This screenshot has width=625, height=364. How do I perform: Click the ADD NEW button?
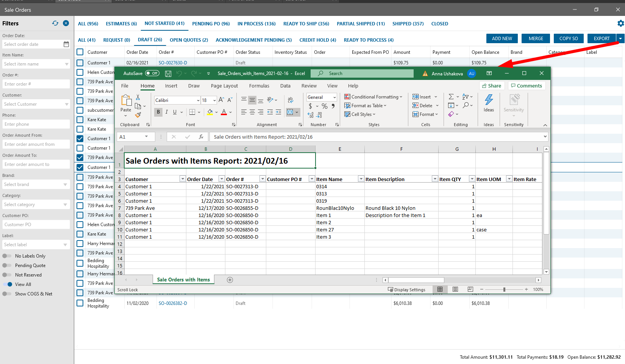coord(502,39)
